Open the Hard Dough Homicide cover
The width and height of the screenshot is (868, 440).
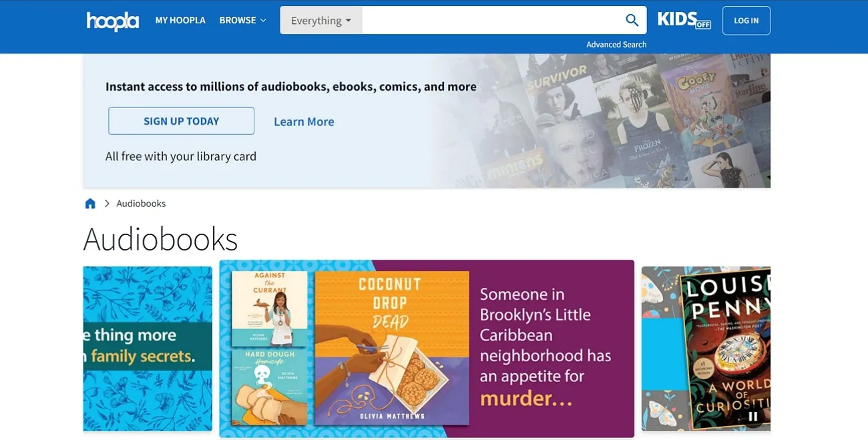[x=270, y=387]
